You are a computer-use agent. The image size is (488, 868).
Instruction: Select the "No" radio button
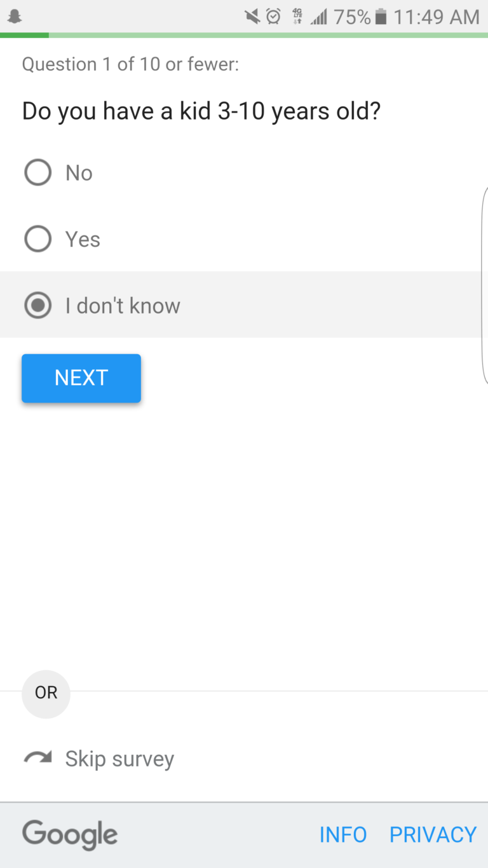click(x=37, y=172)
